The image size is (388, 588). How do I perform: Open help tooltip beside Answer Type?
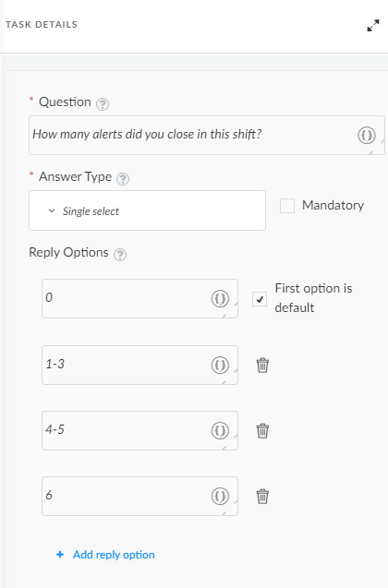123,179
